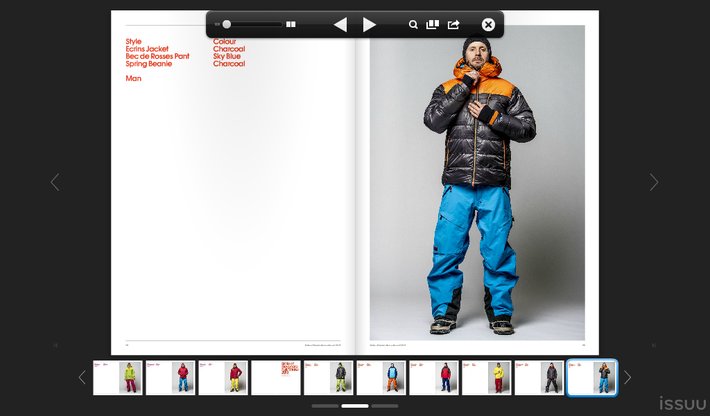Click the share icon in toolbar
Image resolution: width=710 pixels, height=416 pixels.
coord(454,24)
